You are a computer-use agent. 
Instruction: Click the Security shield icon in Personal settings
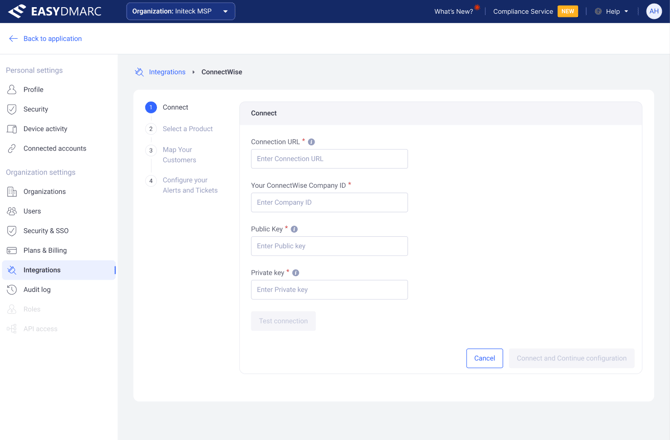[12, 109]
